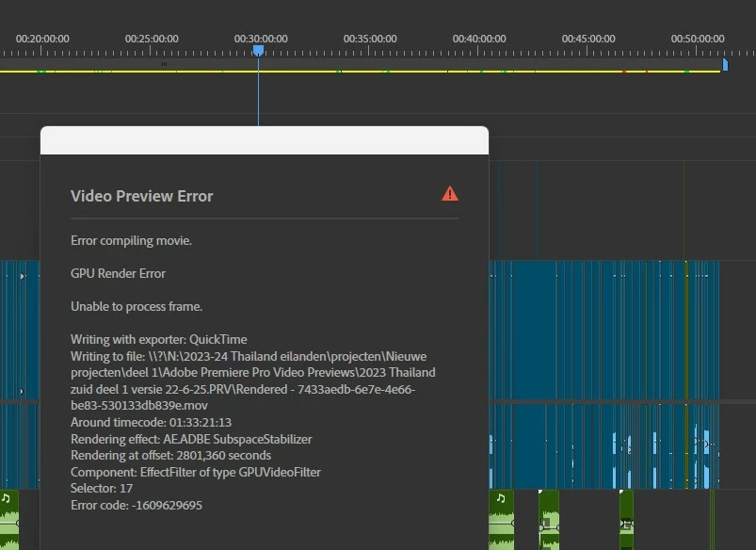Click the 00:20:00:00 ruler timecode
Image resolution: width=756 pixels, height=550 pixels.
pos(42,39)
